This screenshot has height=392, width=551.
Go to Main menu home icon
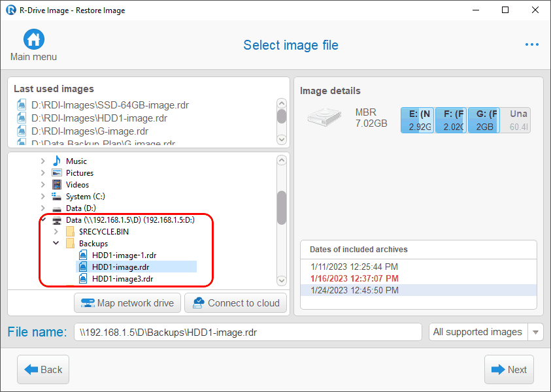pos(34,39)
